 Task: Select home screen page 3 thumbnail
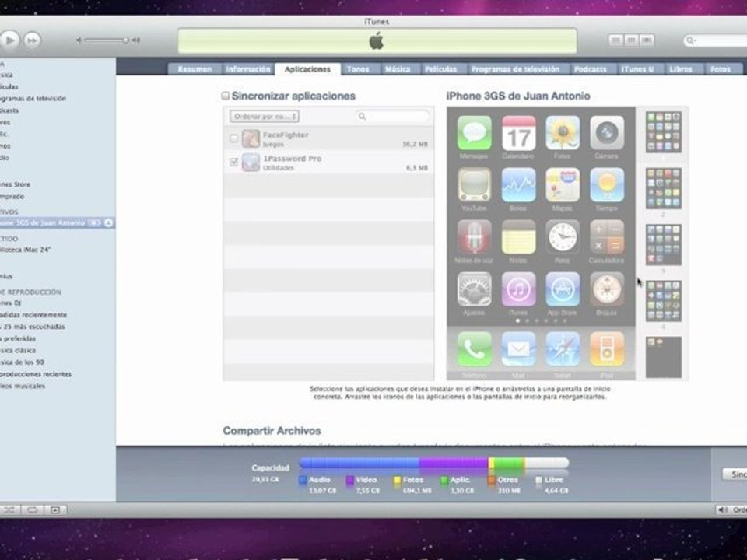(664, 245)
